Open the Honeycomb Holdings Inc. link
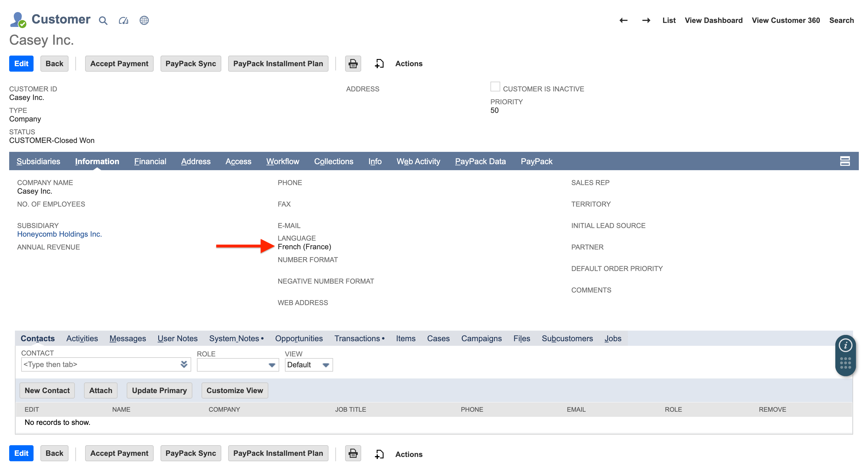 coord(59,234)
